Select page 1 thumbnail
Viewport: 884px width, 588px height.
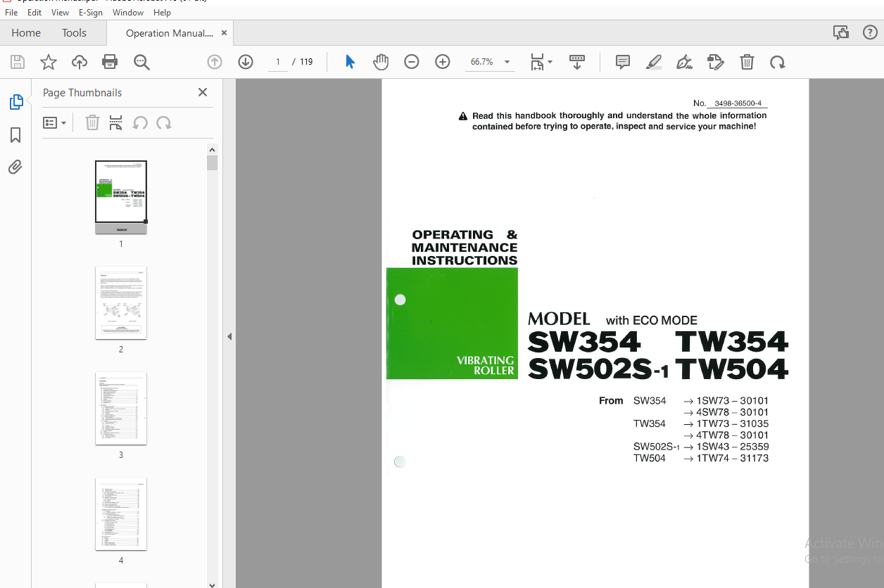(x=121, y=198)
